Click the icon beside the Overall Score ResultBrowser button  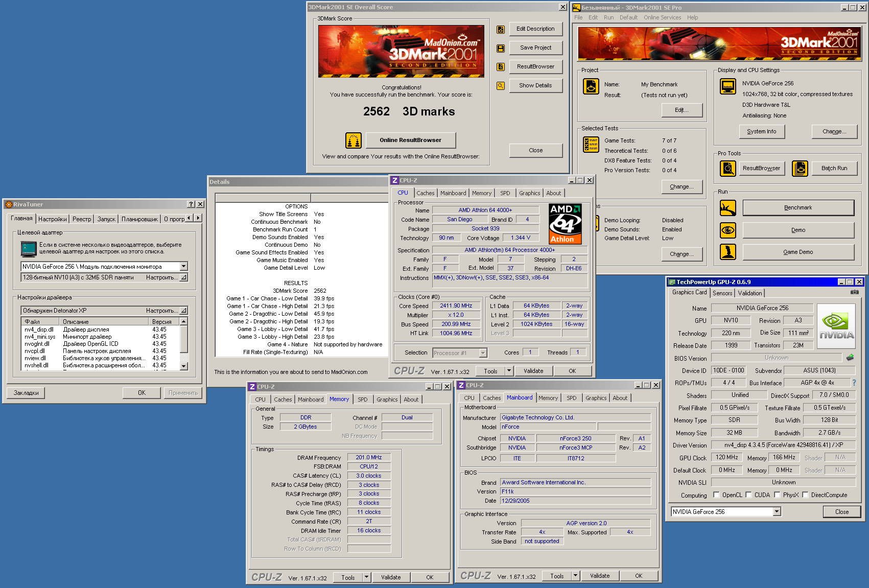tap(501, 67)
